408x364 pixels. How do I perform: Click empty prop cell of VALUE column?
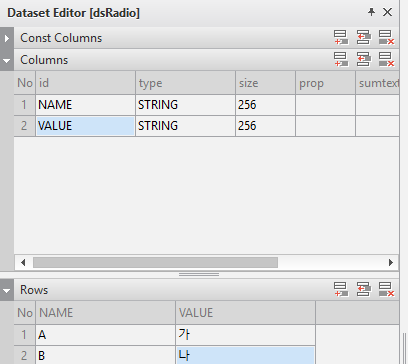[x=325, y=126]
